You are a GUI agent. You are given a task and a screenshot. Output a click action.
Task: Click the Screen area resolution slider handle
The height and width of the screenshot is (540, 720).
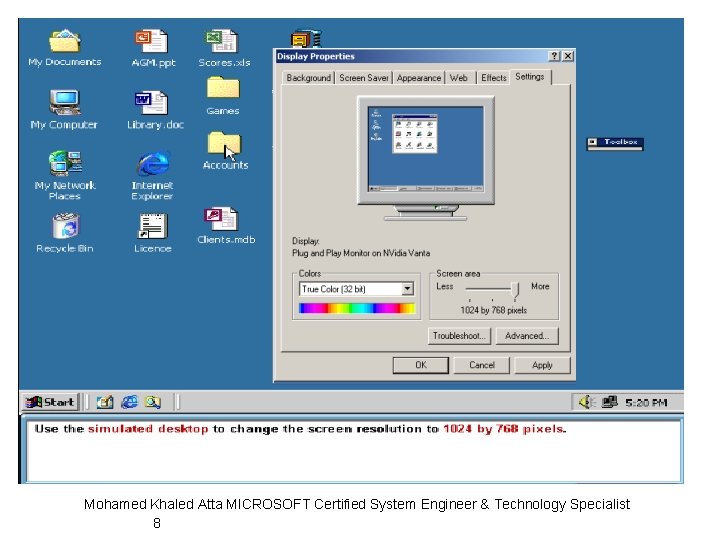tap(515, 289)
